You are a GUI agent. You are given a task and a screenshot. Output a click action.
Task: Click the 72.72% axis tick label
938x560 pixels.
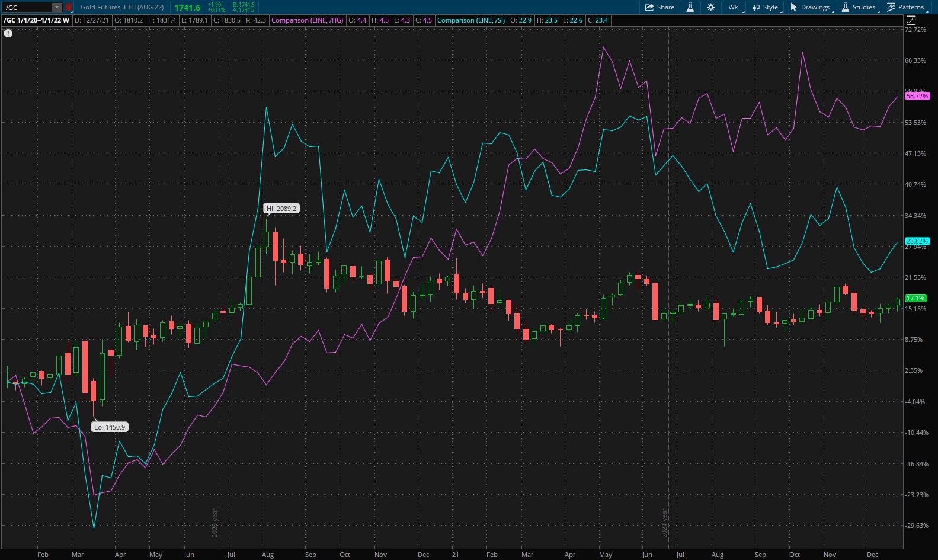[x=915, y=30]
